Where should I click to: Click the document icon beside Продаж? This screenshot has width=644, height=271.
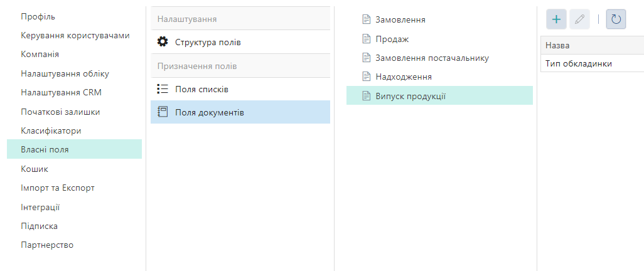pos(367,39)
